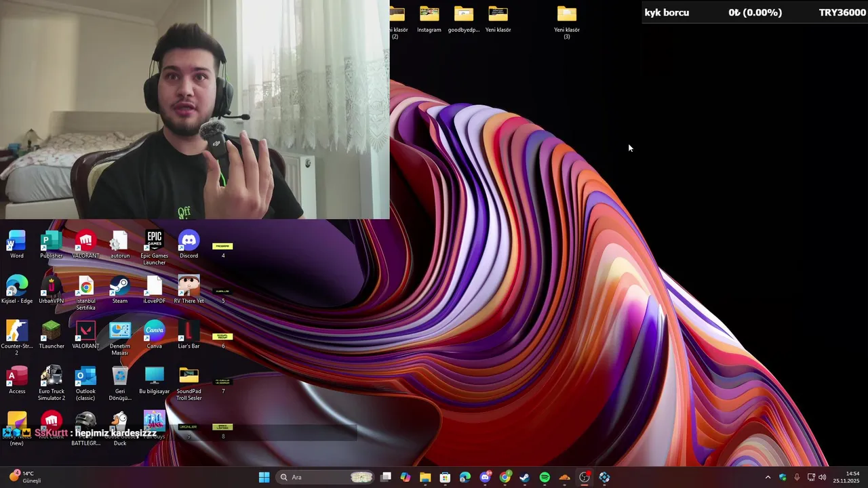Open File Explorer from the taskbar

point(425,477)
